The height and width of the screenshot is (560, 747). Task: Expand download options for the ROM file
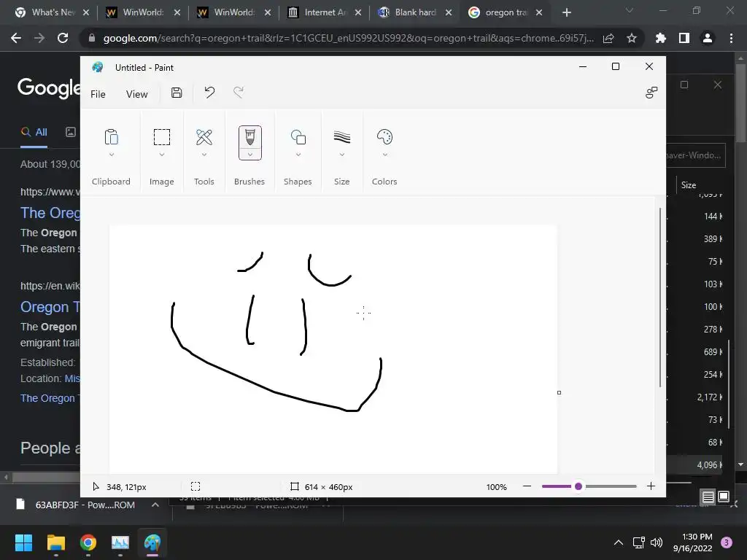point(155,505)
